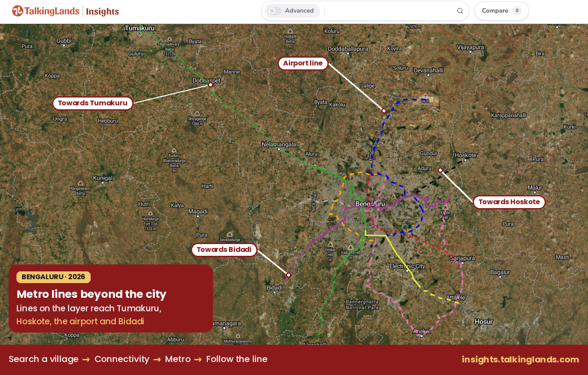The image size is (588, 375).
Task: Click the Savanadurga hill peak marker
Action: pos(230,234)
